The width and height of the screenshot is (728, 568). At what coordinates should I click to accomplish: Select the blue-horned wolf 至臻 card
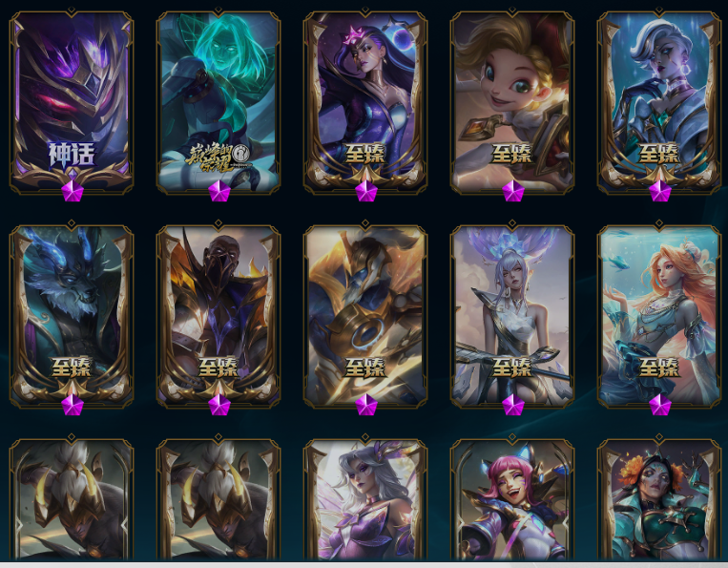[x=72, y=316]
